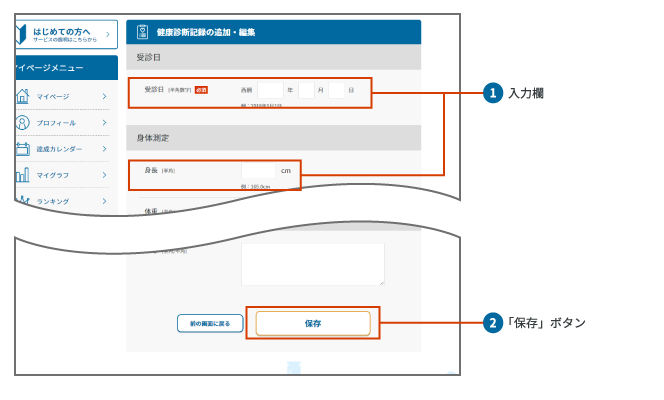Expand the マイグラフ row chevron
This screenshot has height=400, width=664.
tap(104, 175)
